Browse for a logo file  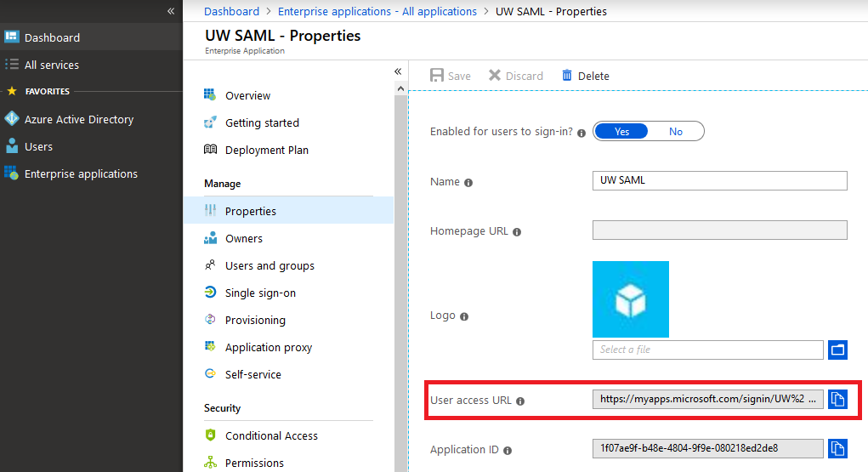tap(837, 350)
